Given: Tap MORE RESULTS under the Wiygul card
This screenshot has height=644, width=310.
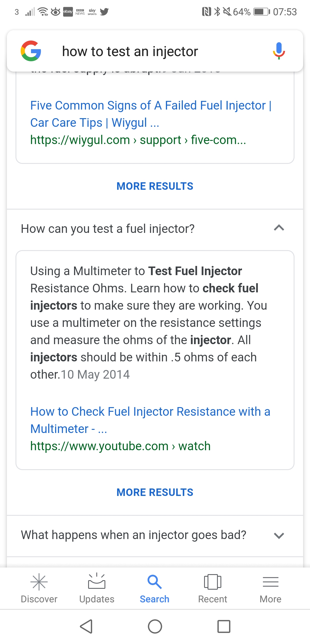Looking at the screenshot, I should [x=155, y=186].
